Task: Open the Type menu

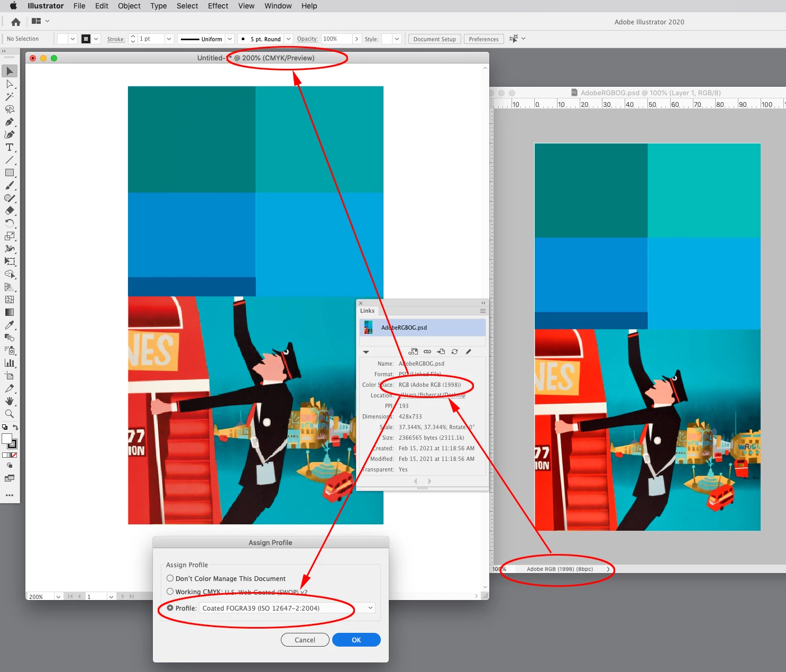Action: pyautogui.click(x=158, y=6)
